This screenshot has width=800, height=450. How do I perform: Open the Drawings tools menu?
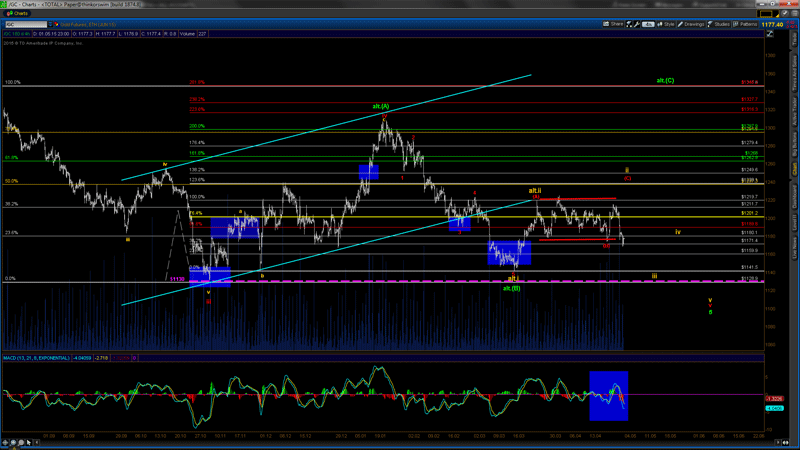coord(692,22)
